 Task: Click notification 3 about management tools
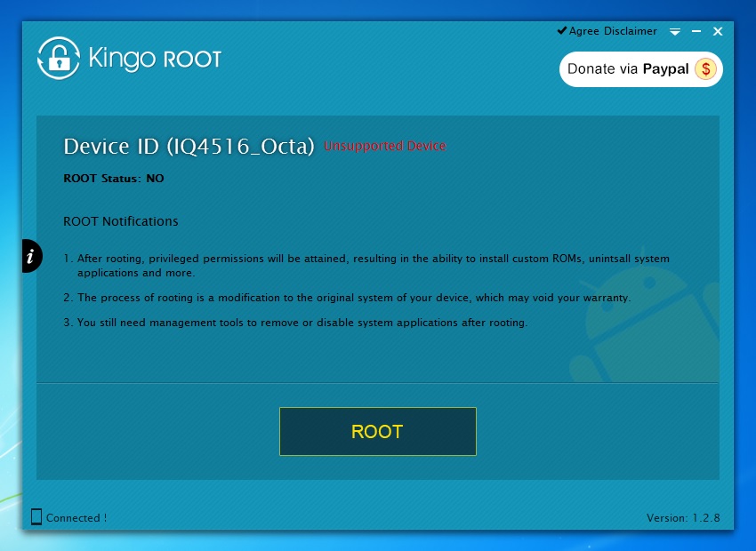pyautogui.click(x=295, y=323)
